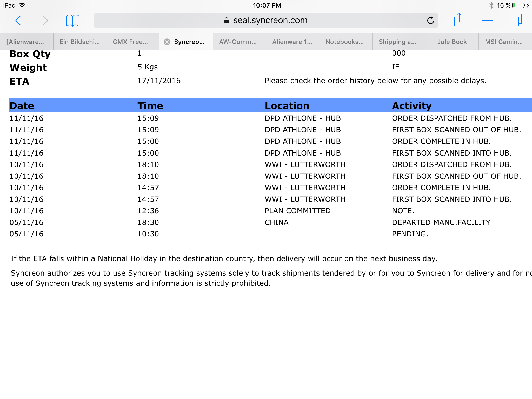
Task: Open the GMX Free... tab
Action: point(130,42)
